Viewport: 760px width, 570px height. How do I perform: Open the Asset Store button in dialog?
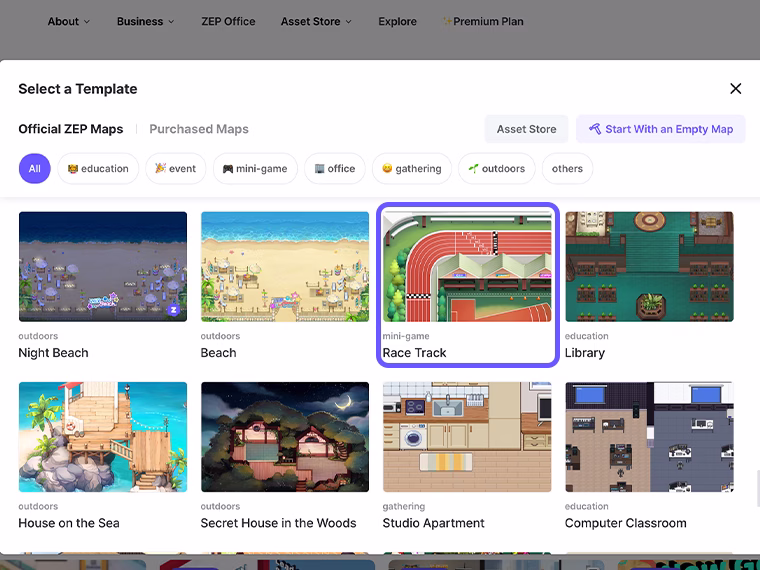coord(526,129)
